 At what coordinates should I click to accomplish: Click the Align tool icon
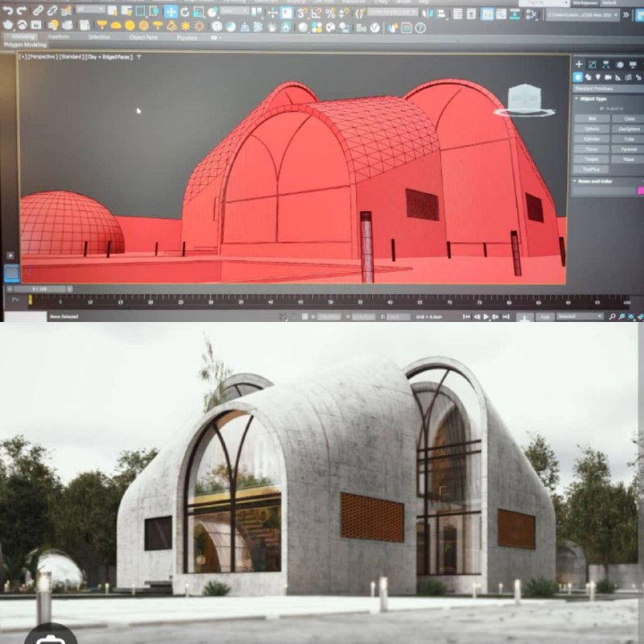tap(441, 14)
